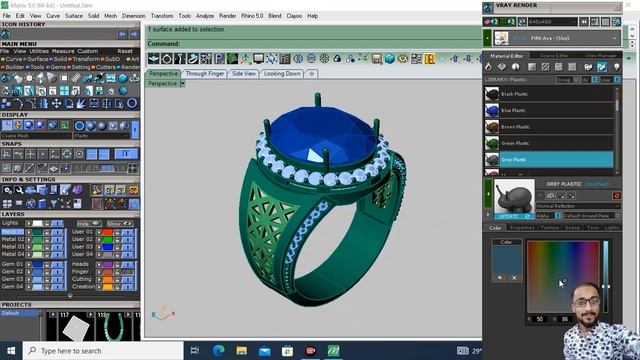The width and height of the screenshot is (640, 360).
Task: Toggle lock on Heads layer
Action: tap(117, 264)
